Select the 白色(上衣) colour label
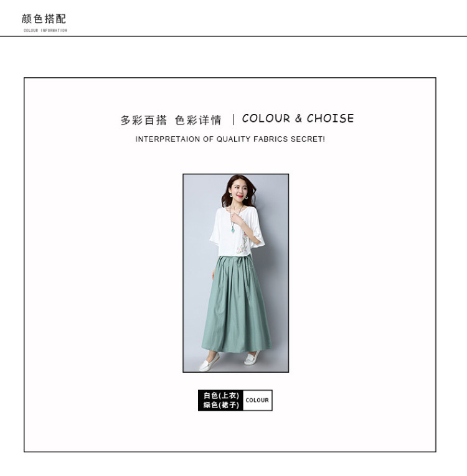The image size is (467, 476). tap(221, 395)
